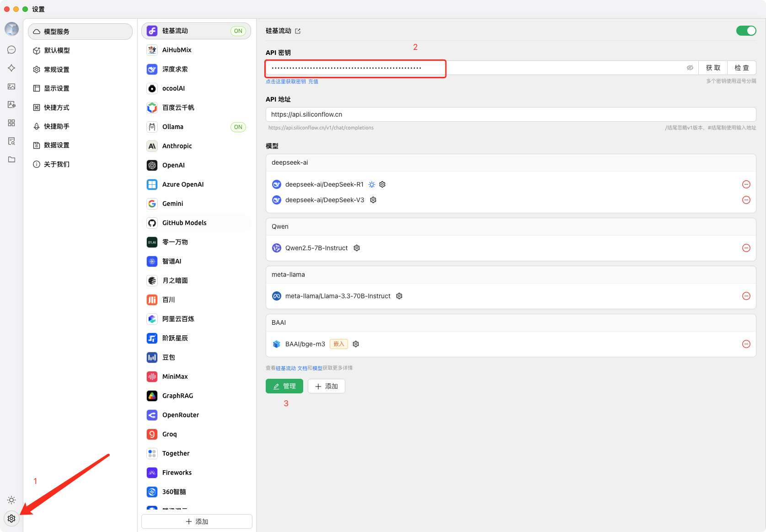Open the Anthropic provider
The height and width of the screenshot is (532, 766).
click(196, 146)
